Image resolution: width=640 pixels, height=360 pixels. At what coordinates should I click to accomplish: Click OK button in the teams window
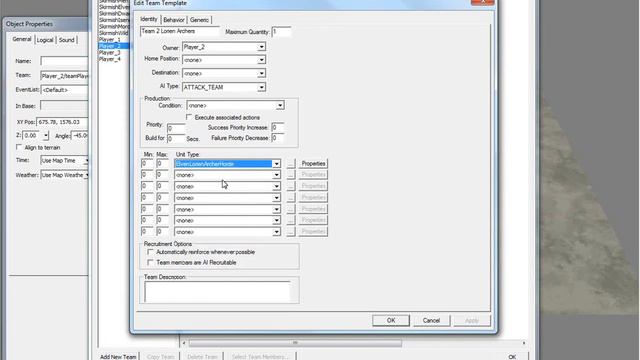coord(512,357)
